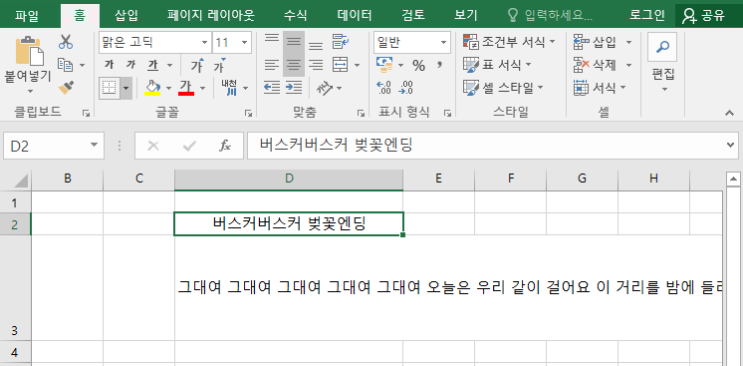Screen dimensions: 743x366
Task: Open font group dialog launcher
Action: (248, 113)
